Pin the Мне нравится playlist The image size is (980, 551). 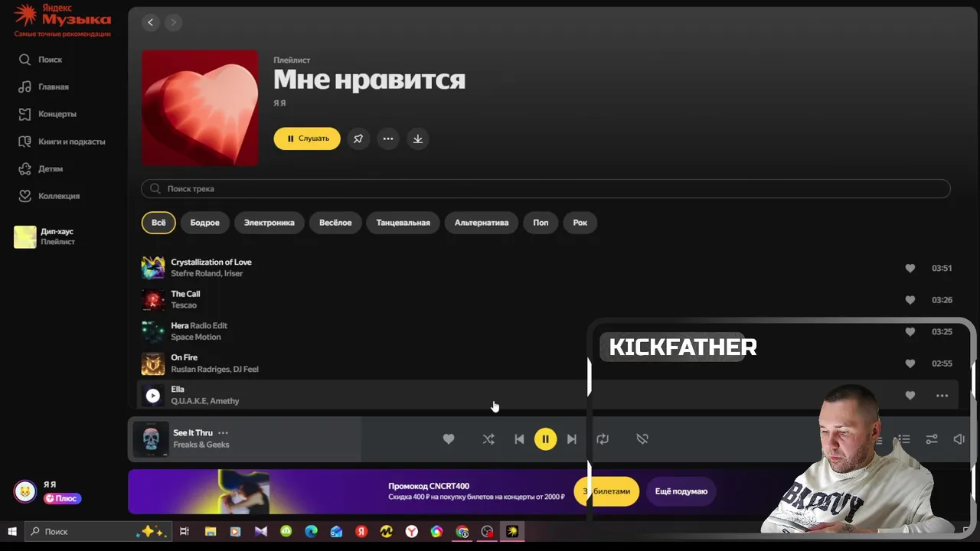[358, 139]
